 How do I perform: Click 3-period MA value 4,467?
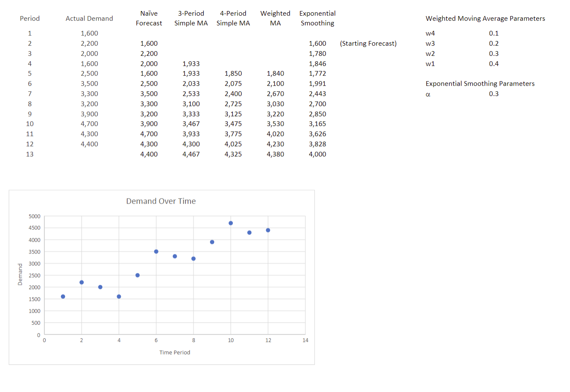pos(191,154)
